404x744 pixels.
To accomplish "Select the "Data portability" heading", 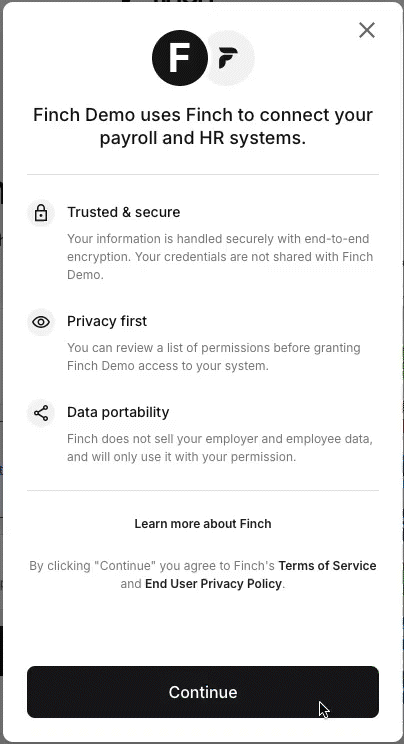I will [118, 412].
